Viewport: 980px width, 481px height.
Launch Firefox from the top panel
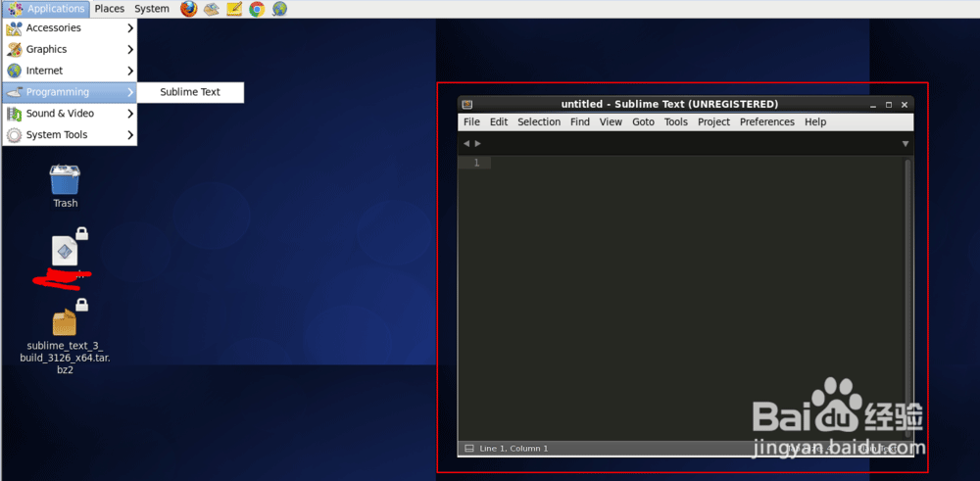coord(189,9)
